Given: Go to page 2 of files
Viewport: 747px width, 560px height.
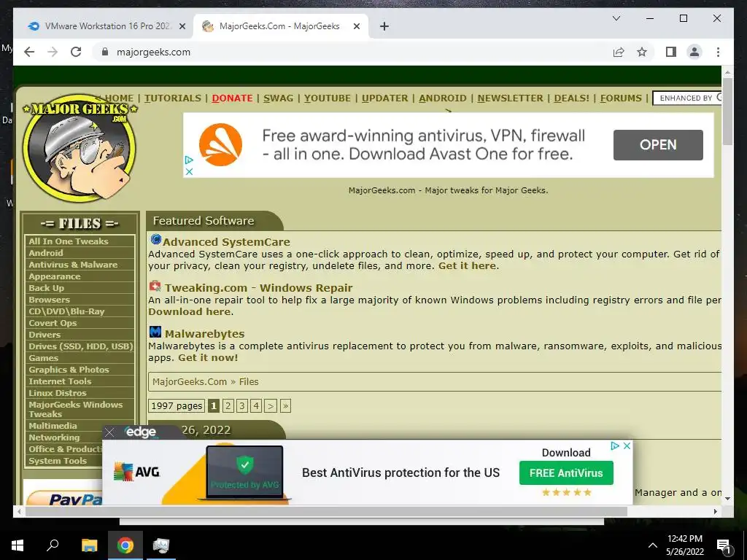Looking at the screenshot, I should (228, 405).
